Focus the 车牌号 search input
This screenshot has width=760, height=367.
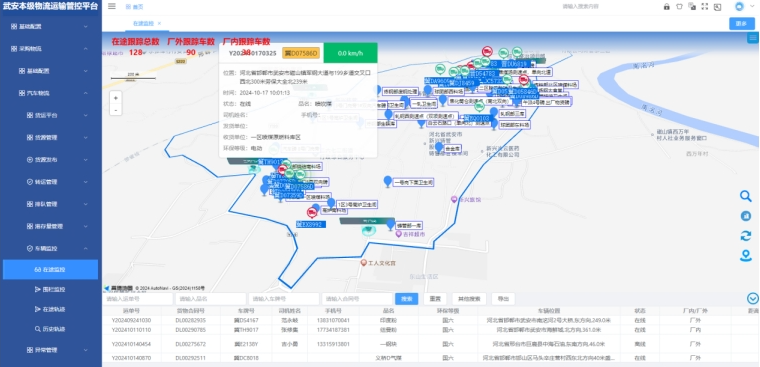tap(284, 299)
